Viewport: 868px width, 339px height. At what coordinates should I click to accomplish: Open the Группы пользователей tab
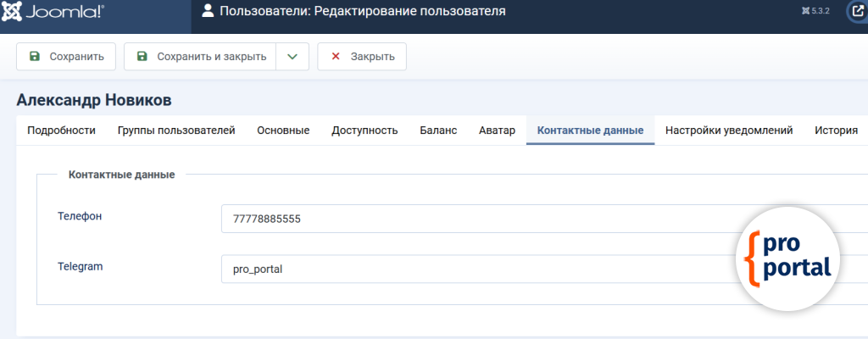(x=176, y=131)
